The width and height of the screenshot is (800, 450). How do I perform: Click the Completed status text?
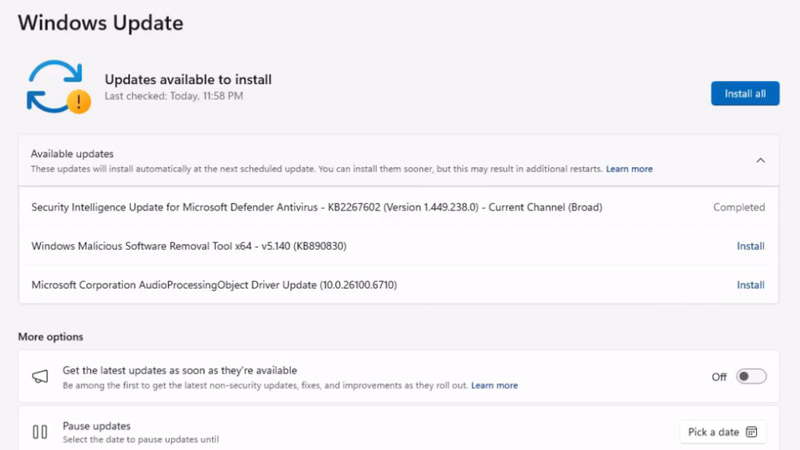[x=739, y=207]
